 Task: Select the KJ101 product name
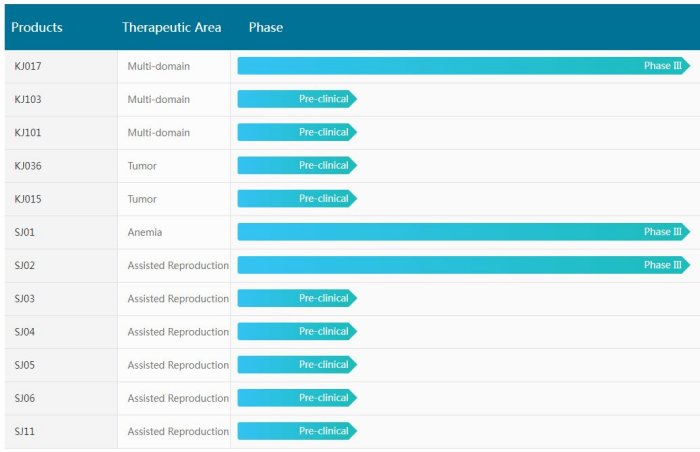pyautogui.click(x=28, y=133)
